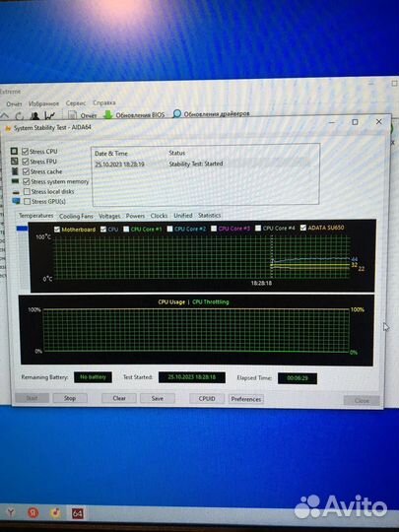This screenshot has width=399, height=532.
Task: Enable CPU Core #2 graph checkbox
Action: point(170,229)
